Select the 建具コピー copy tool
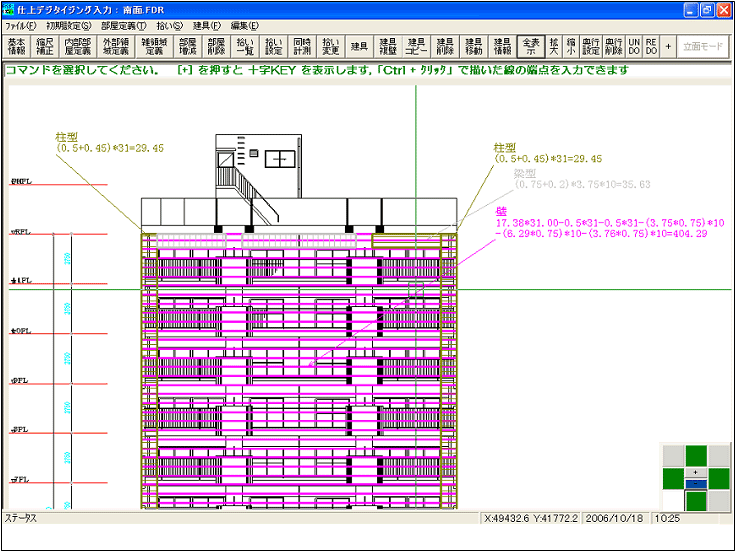The width and height of the screenshot is (735, 551). pyautogui.click(x=416, y=47)
